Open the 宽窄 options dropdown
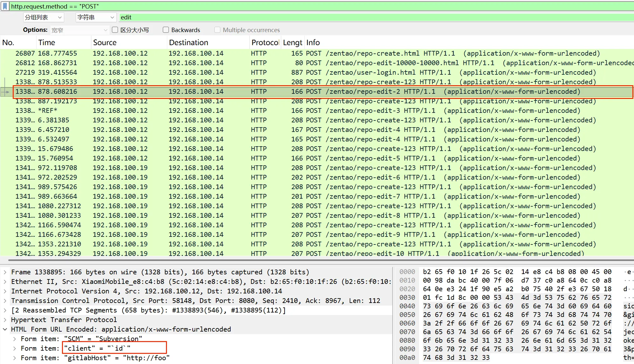 point(79,30)
